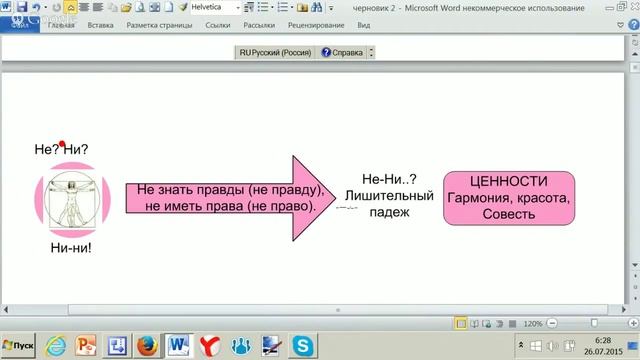640x360 pixels.
Task: Click the Save floppy disk icon
Action: 22,7
